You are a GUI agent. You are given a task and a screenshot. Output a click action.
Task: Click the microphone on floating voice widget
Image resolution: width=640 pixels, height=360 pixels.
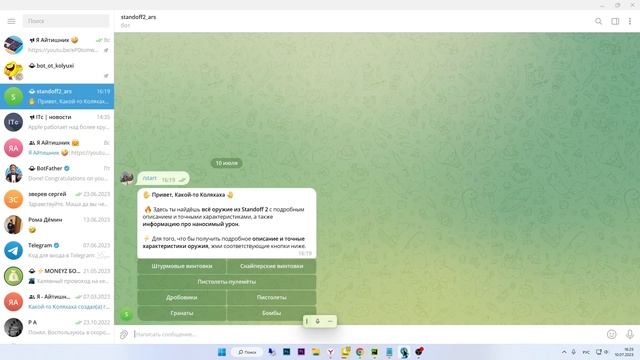tap(318, 321)
